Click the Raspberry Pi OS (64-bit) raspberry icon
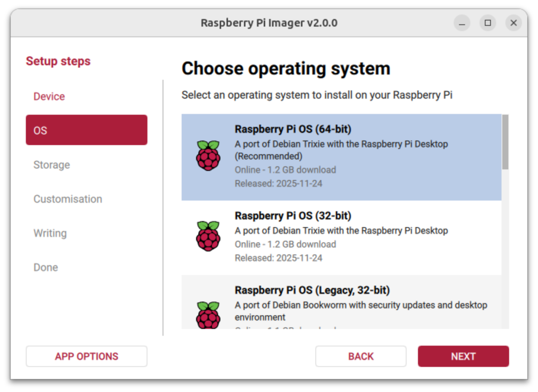 pyautogui.click(x=208, y=155)
